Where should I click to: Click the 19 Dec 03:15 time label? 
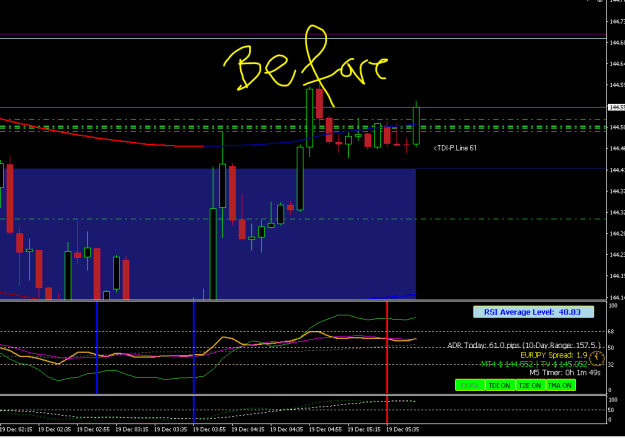[x=132, y=430]
